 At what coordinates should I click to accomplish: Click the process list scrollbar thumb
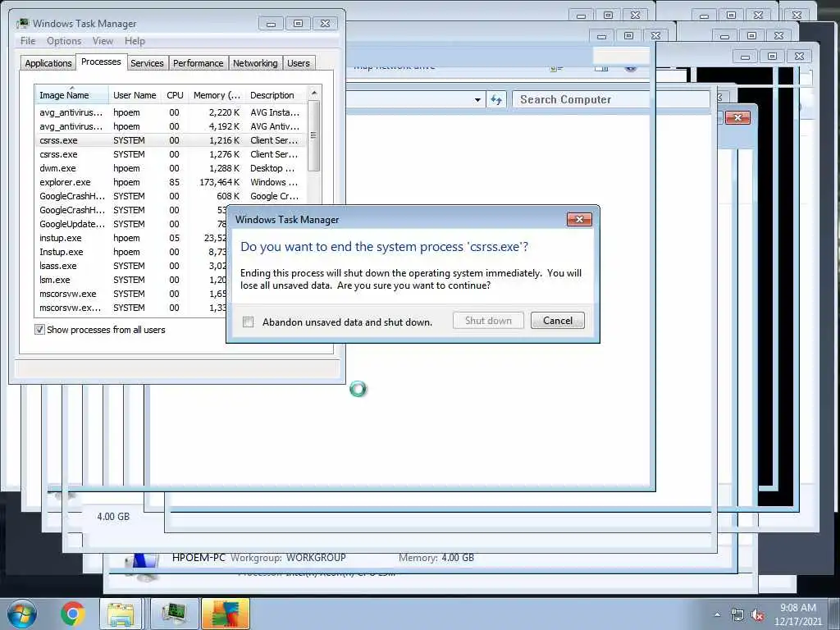pyautogui.click(x=314, y=135)
